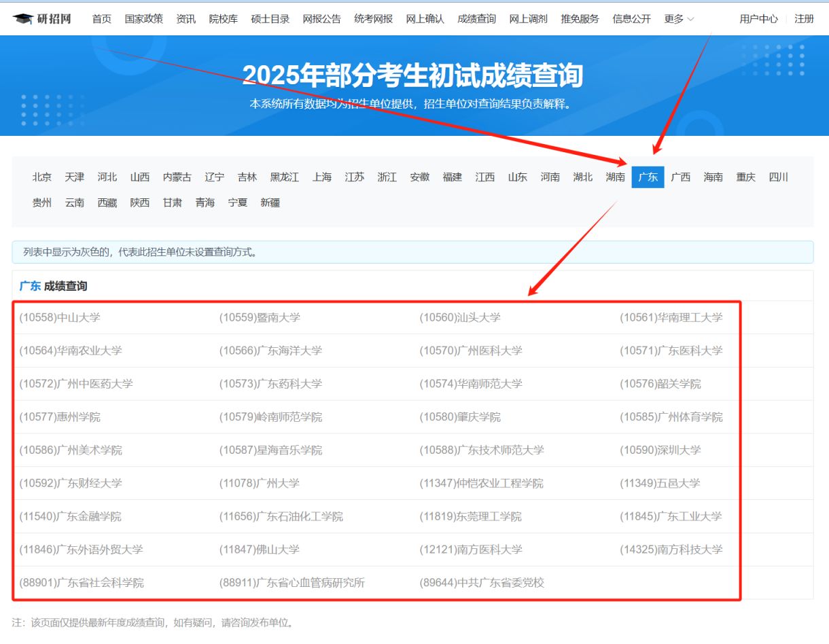The image size is (829, 644).
Task: Open 网报公告 in navigation
Action: (322, 19)
